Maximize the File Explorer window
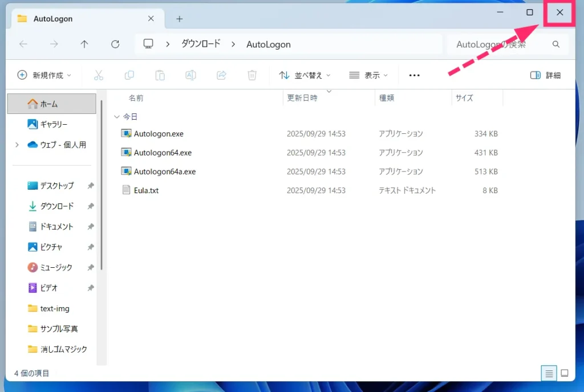 [x=530, y=13]
